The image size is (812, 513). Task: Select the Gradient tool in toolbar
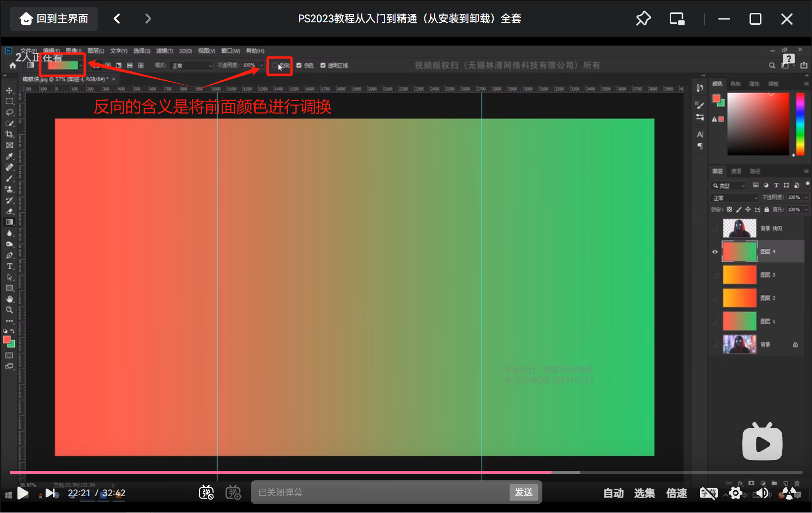9,222
